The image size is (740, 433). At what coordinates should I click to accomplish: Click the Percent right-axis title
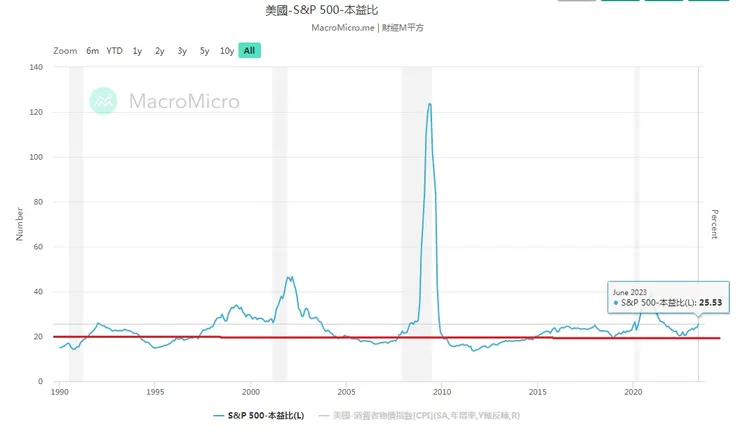(x=714, y=224)
